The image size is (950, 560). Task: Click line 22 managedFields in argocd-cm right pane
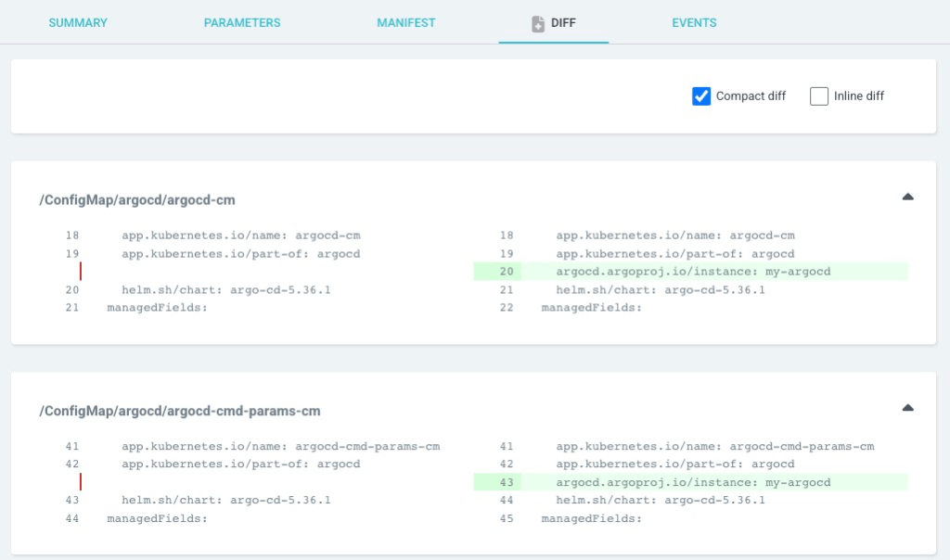coord(591,308)
